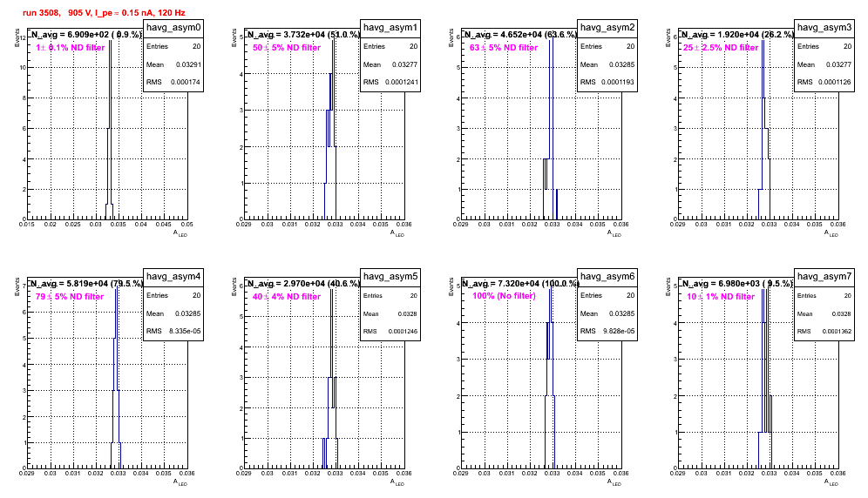868x498 pixels.
Task: Click the N_avg = 6.909e+02 label
Action: pyautogui.click(x=85, y=34)
